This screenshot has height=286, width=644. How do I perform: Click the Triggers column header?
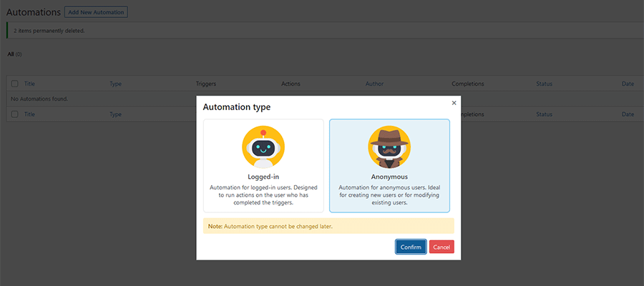click(206, 84)
